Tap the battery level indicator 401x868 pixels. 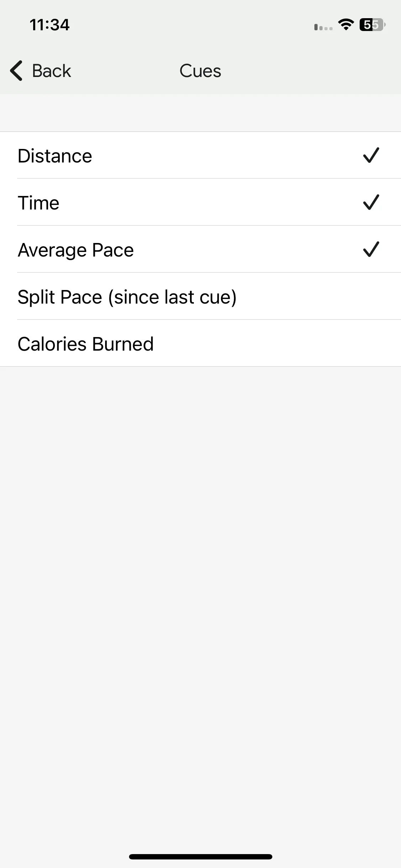372,25
